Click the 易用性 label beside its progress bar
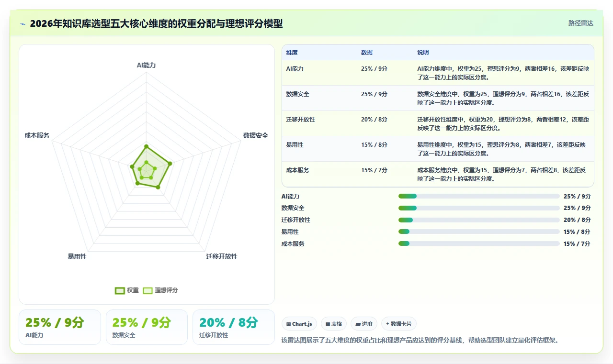The image size is (613, 364). pos(290,232)
